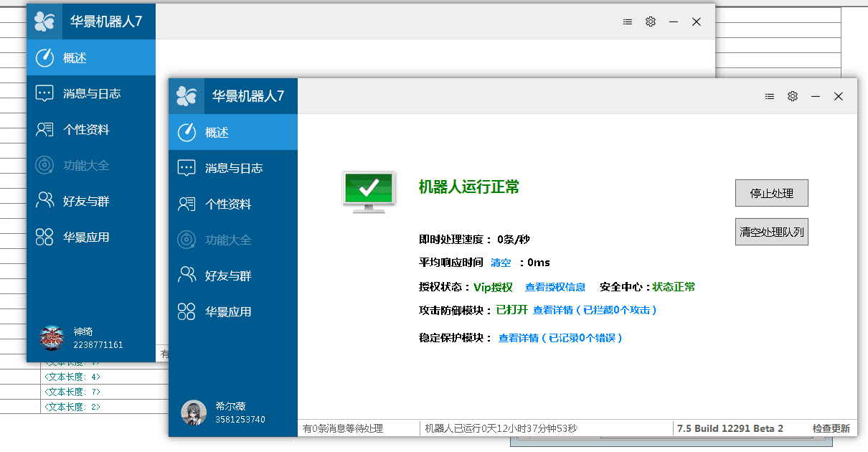Click 神绮 avatar in back window

click(x=52, y=339)
